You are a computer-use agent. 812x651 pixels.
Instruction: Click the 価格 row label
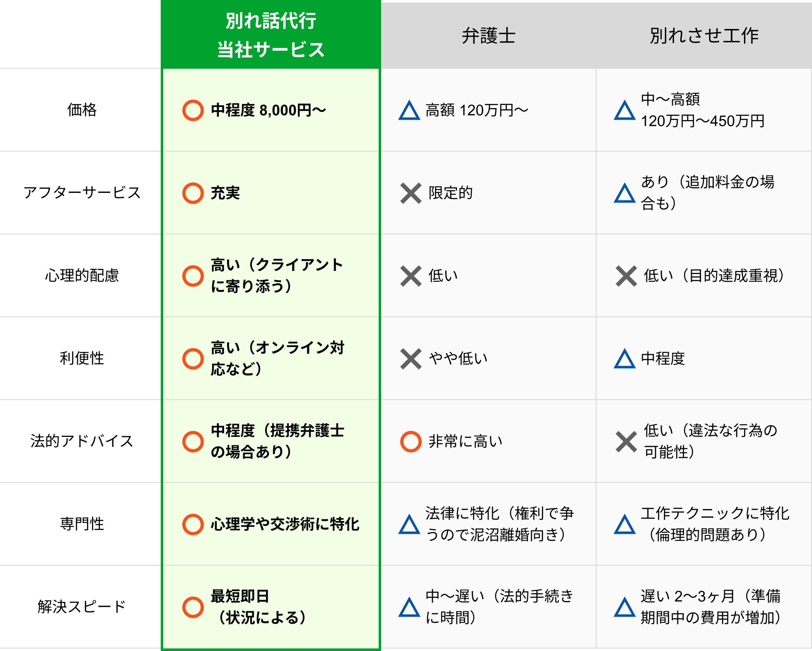[x=82, y=110]
